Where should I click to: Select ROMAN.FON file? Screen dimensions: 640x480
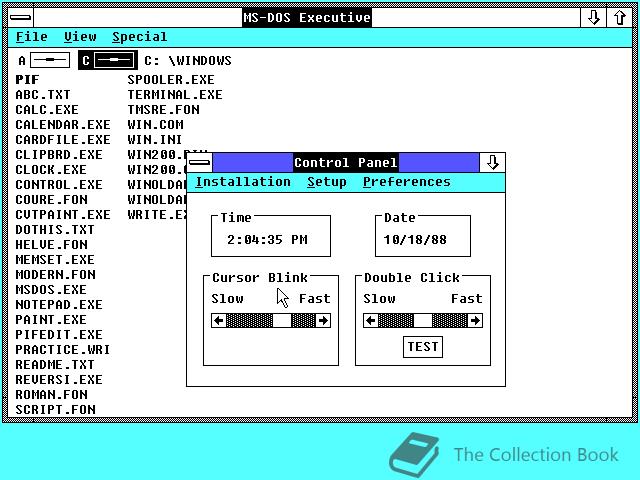tap(51, 395)
